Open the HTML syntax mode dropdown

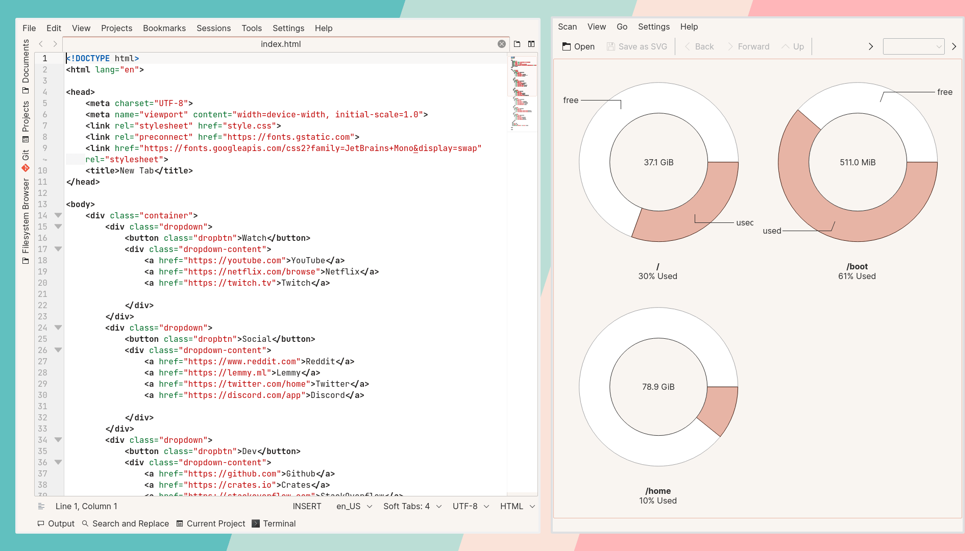(518, 506)
